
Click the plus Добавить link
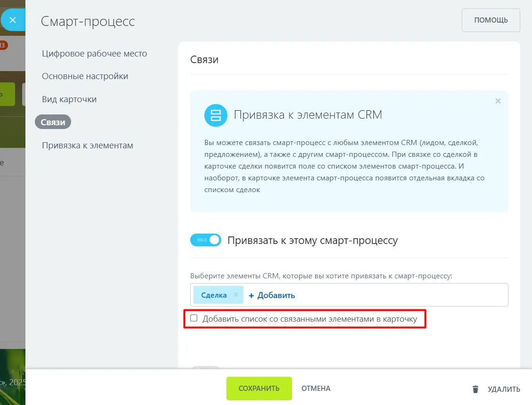272,295
